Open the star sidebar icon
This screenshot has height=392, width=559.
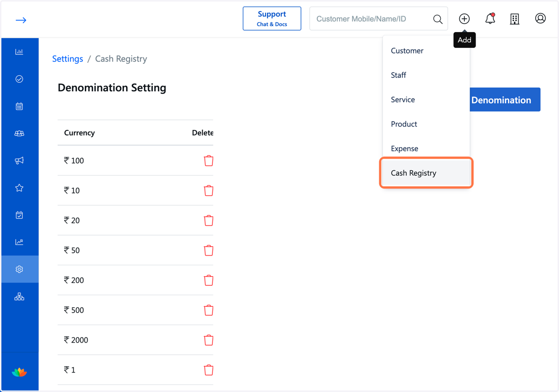point(19,188)
